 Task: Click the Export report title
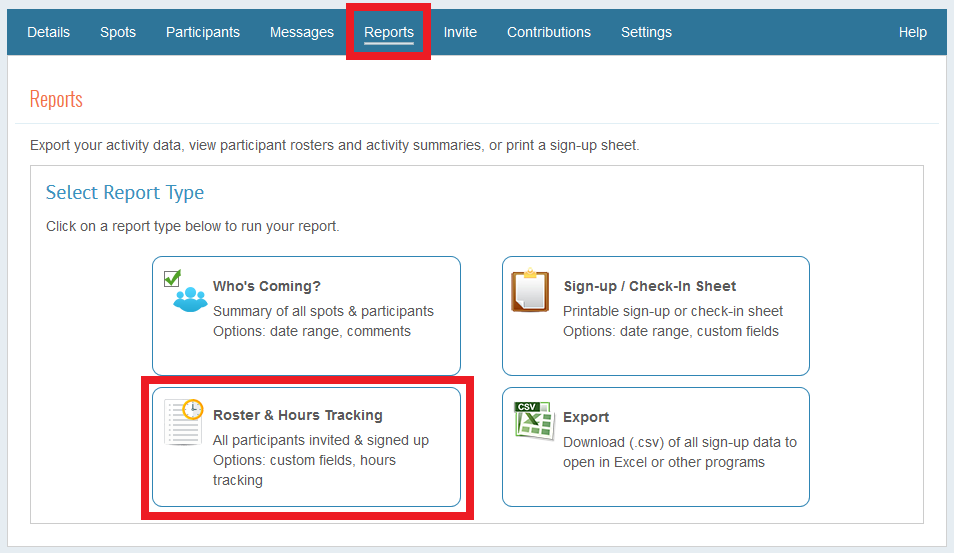(586, 417)
